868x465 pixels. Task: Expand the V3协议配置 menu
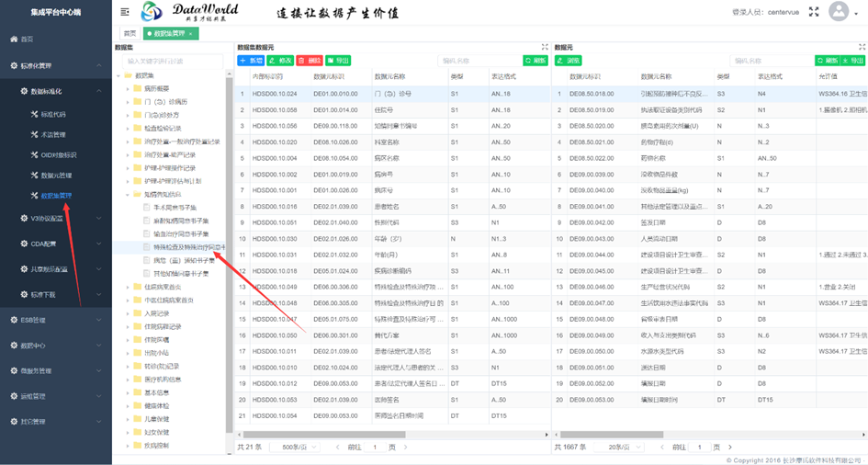click(x=55, y=219)
